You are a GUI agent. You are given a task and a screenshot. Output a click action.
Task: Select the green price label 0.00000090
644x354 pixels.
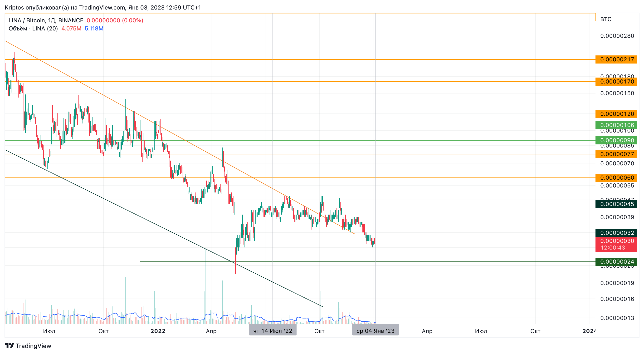[x=616, y=140]
